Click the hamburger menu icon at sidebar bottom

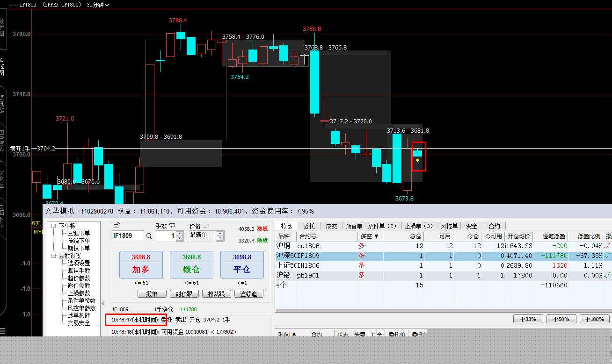2,331
